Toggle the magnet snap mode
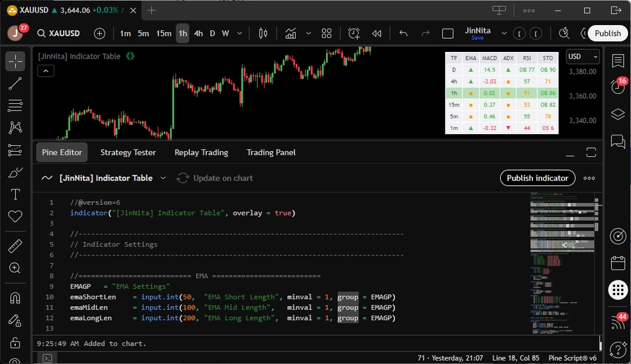This screenshot has width=631, height=364. 15,298
